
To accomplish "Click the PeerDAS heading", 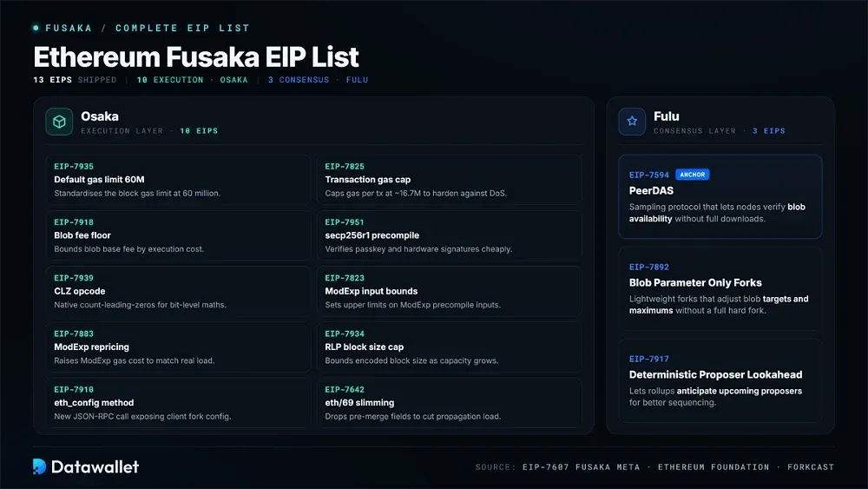I will point(652,191).
